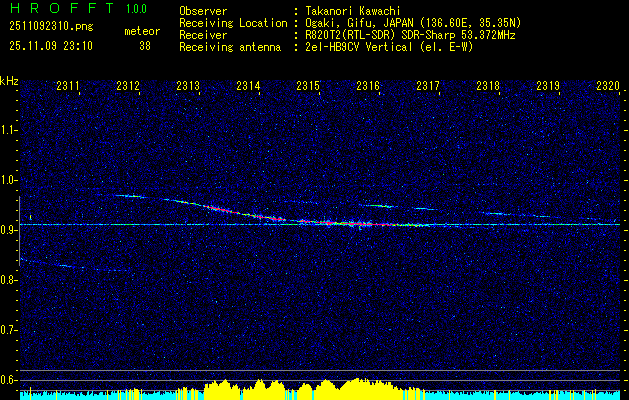
Task: Click the HROFFT title text
Action: [x=62, y=8]
